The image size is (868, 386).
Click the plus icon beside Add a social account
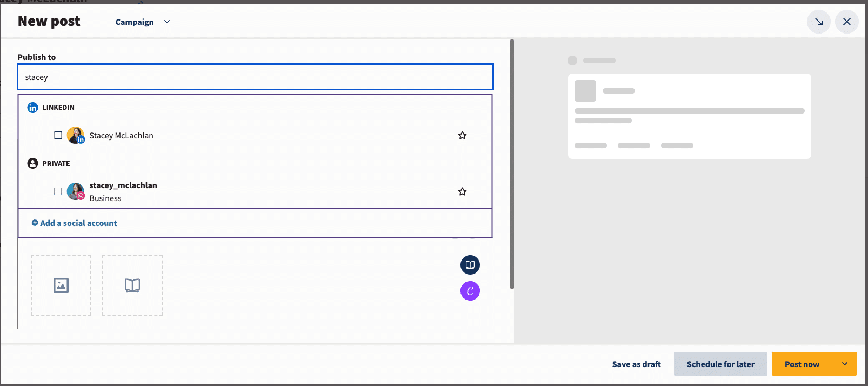click(x=35, y=223)
